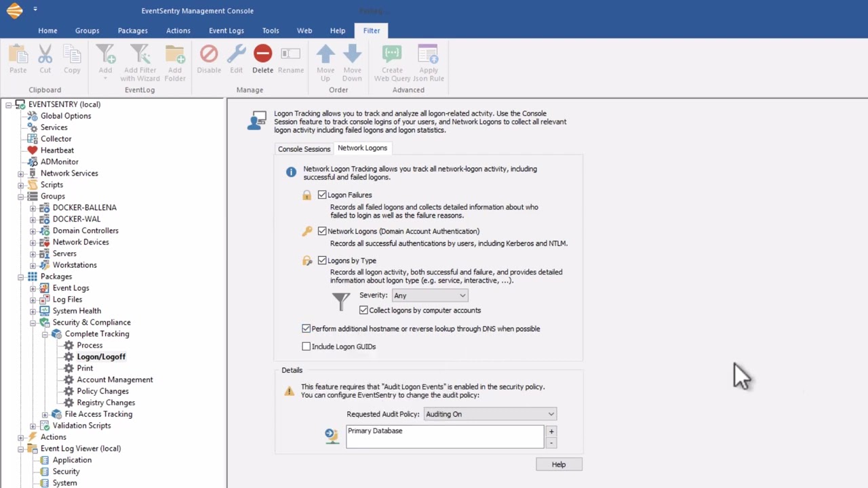Open the Requested Audit Policy dropdown
The width and height of the screenshot is (868, 488).
490,414
